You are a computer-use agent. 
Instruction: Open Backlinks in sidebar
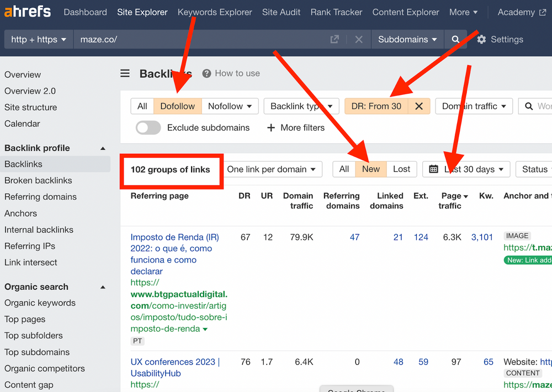point(55,164)
